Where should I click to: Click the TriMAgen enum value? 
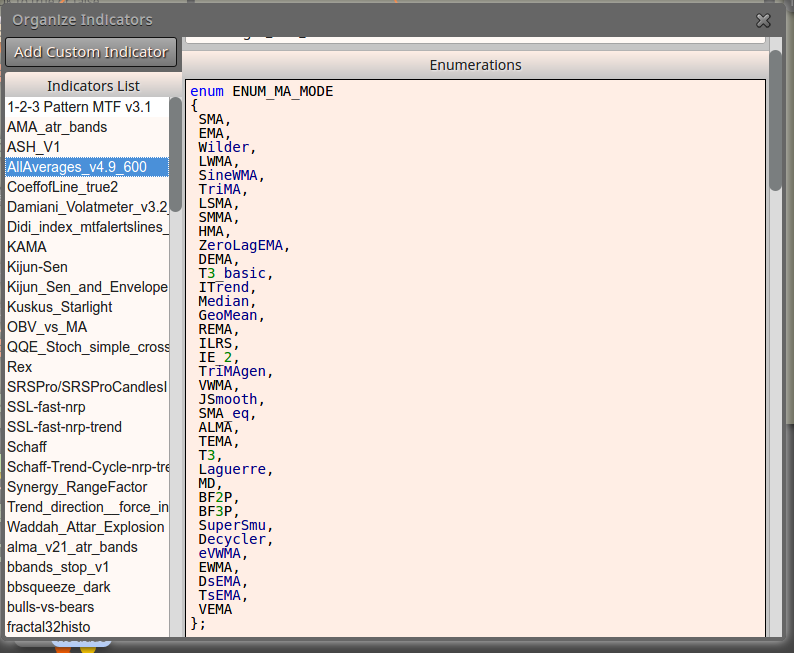tap(232, 371)
